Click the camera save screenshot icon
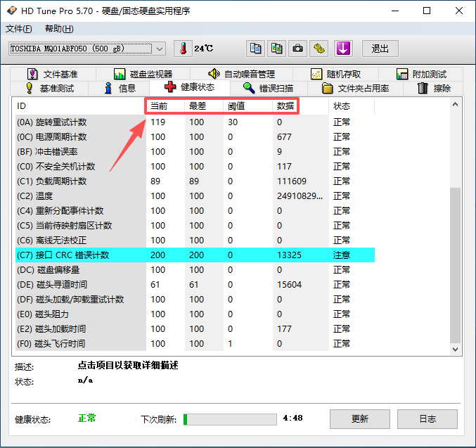The height and width of the screenshot is (448, 476). pyautogui.click(x=298, y=49)
